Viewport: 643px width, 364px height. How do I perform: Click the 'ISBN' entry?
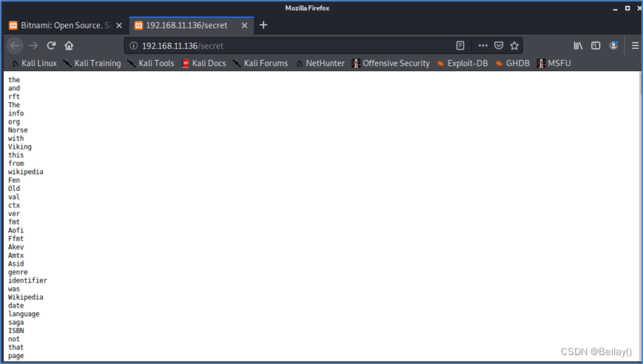[16, 331]
